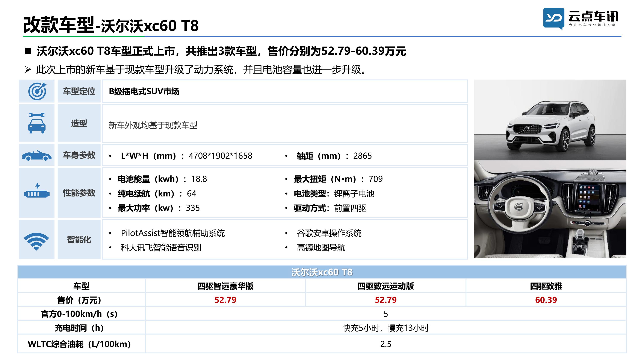
Task: Click the battery type 锂离子电池
Action: pyautogui.click(x=354, y=194)
